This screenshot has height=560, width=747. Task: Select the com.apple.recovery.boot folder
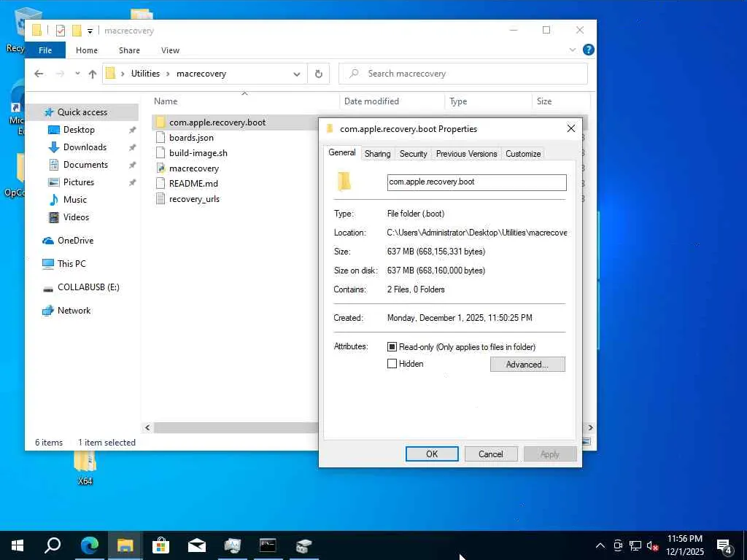tap(217, 122)
